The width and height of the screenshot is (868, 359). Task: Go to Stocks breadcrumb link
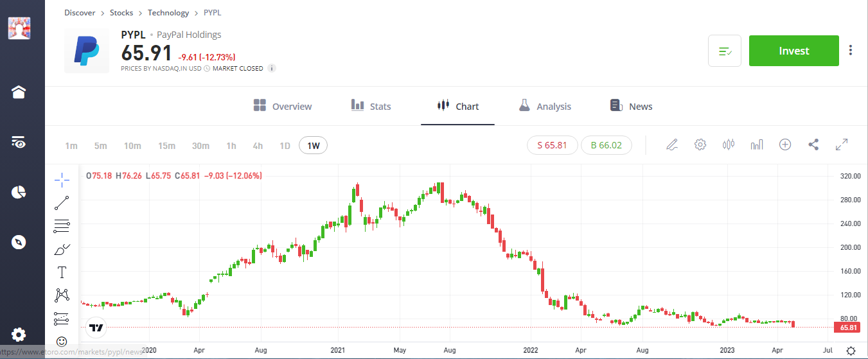(x=121, y=13)
